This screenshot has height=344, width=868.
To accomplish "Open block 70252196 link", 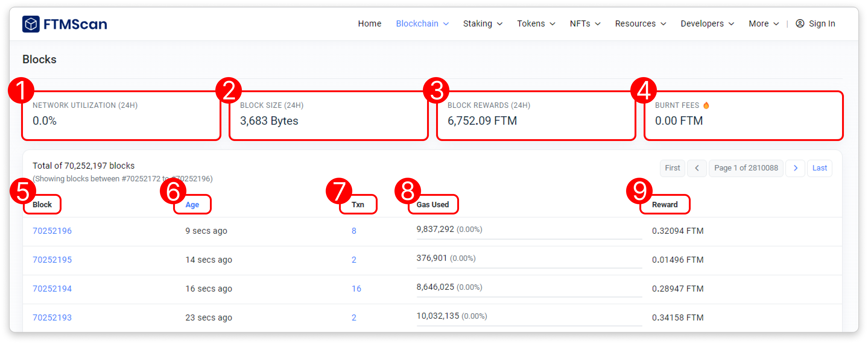I will 52,231.
